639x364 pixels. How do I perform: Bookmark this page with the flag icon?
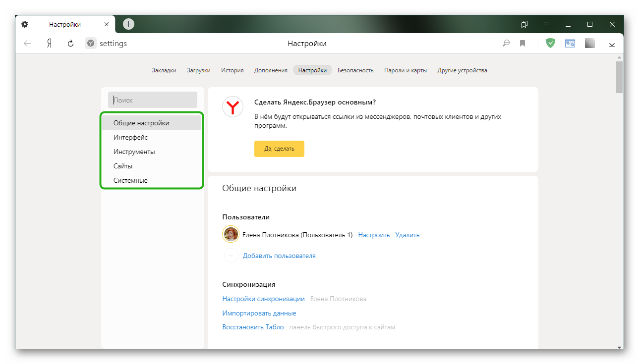pos(523,44)
